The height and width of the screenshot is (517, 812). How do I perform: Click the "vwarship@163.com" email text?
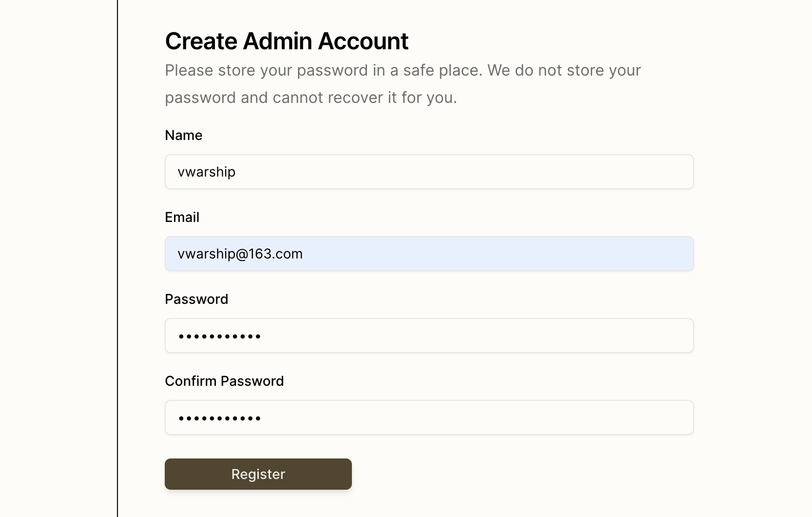tap(240, 254)
